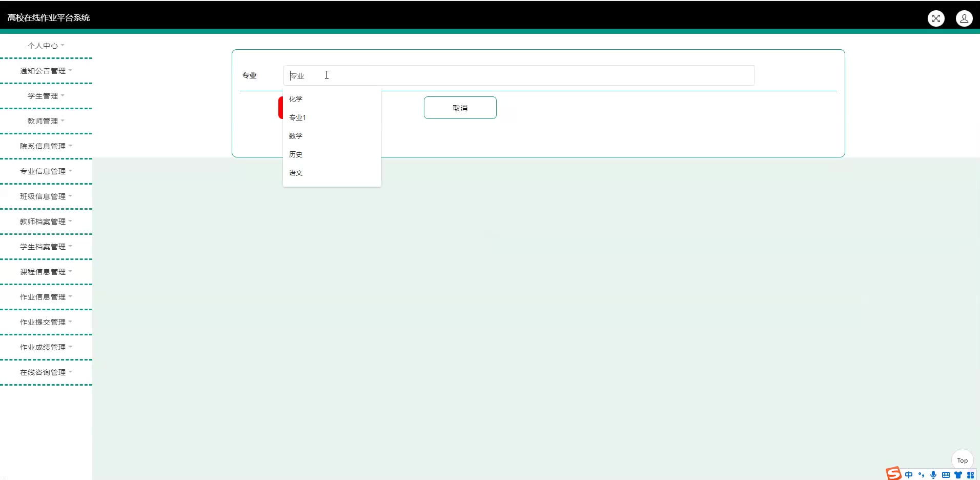
Task: Expand the 专业信息管理 sidebar menu
Action: tap(46, 171)
